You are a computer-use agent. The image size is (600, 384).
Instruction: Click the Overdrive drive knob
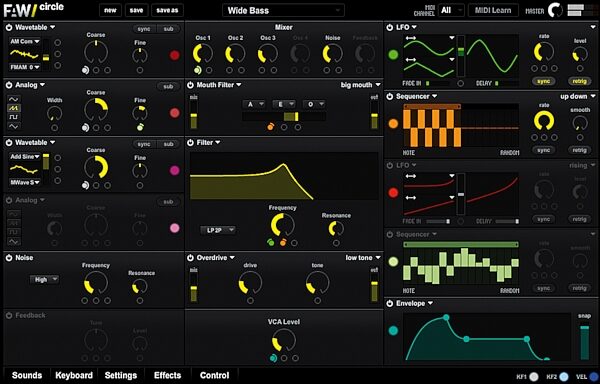(250, 283)
